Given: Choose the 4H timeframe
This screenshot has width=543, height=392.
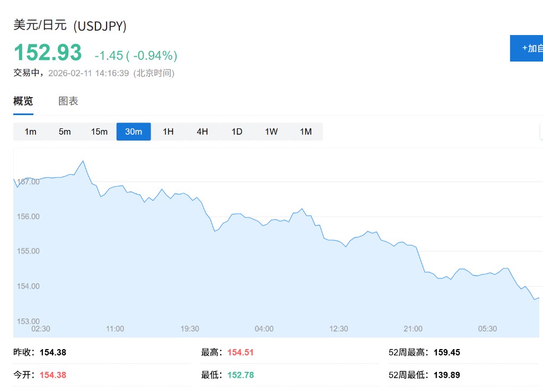Looking at the screenshot, I should click(203, 132).
